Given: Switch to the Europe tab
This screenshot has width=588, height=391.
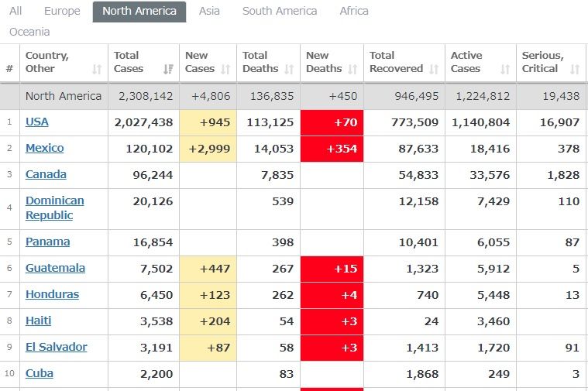Looking at the screenshot, I should coord(62,11).
